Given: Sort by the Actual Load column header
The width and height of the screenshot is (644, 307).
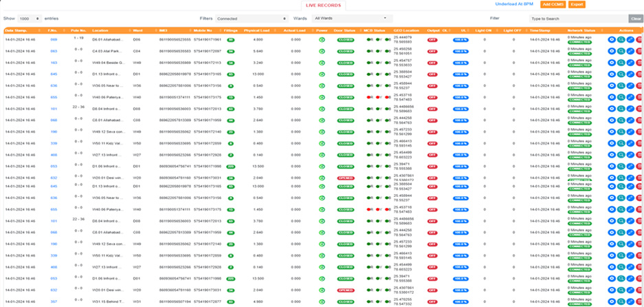Looking at the screenshot, I should tap(296, 30).
